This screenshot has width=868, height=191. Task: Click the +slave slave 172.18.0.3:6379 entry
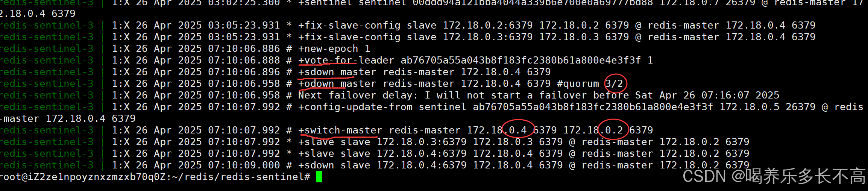[524, 142]
